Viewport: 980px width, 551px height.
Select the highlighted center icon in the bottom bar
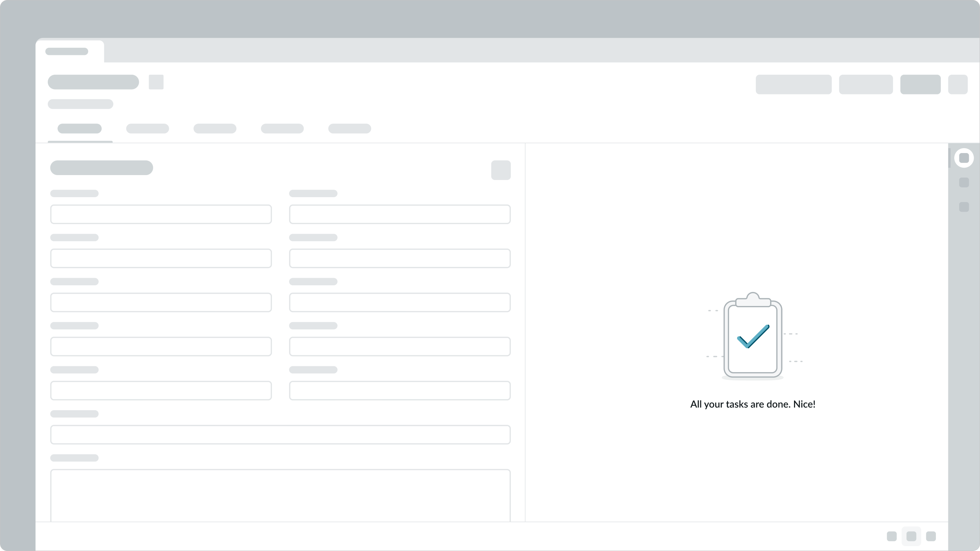(912, 536)
